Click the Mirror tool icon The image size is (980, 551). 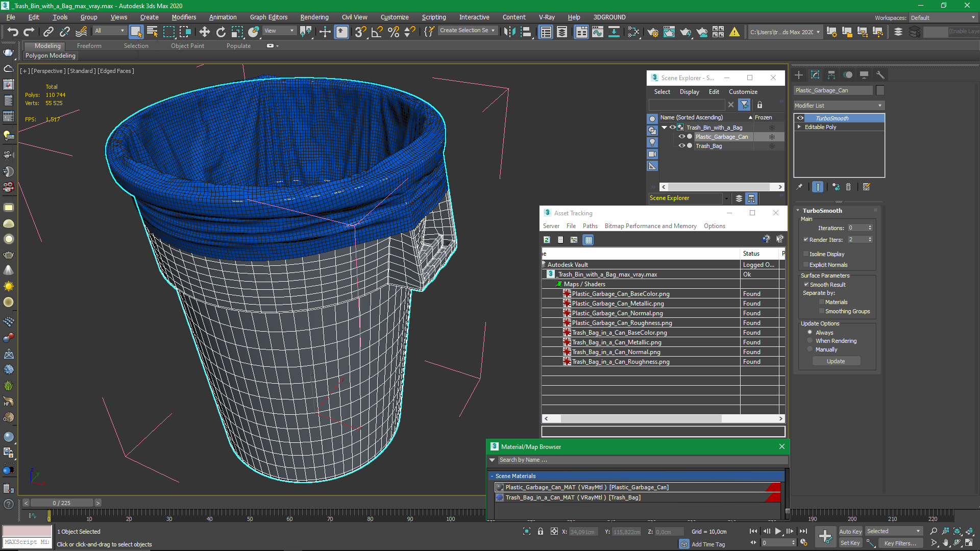509,32
